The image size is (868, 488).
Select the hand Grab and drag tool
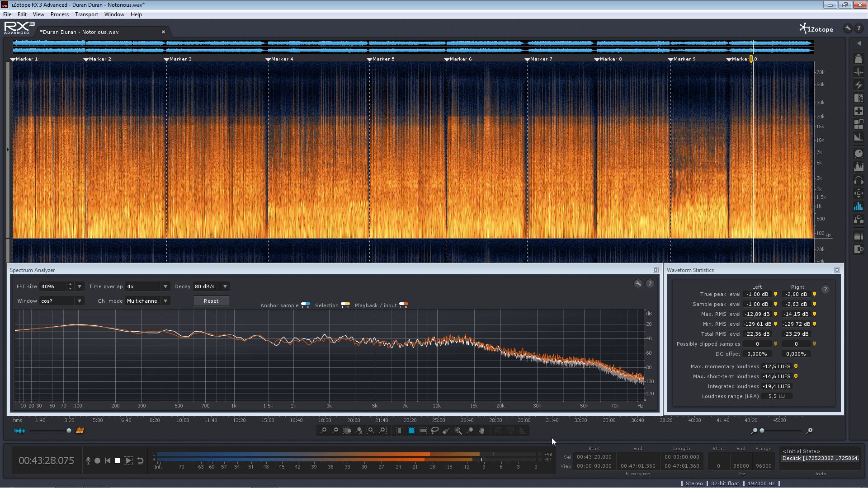[481, 431]
